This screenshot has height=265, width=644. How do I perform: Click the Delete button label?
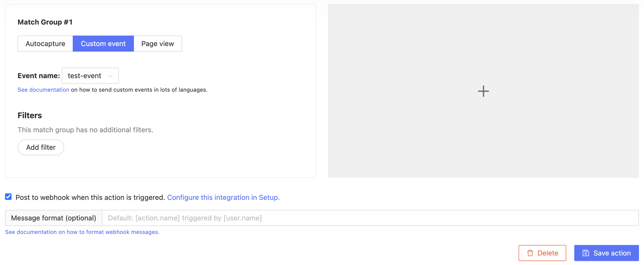point(548,253)
